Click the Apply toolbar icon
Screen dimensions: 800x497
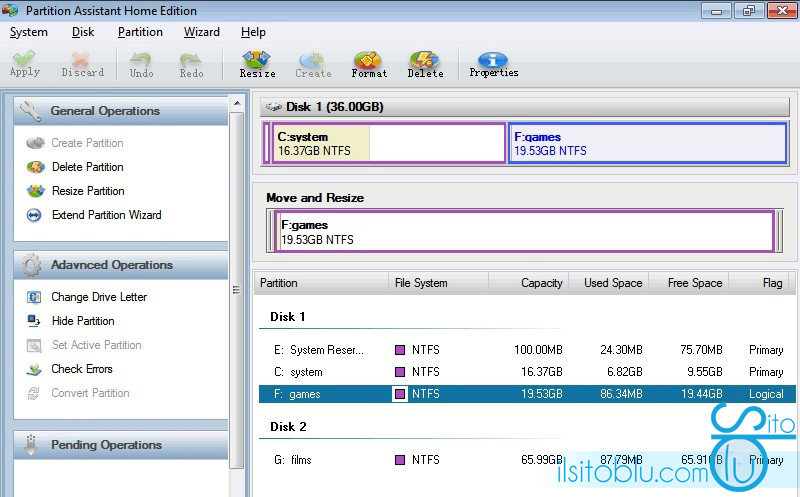point(24,63)
